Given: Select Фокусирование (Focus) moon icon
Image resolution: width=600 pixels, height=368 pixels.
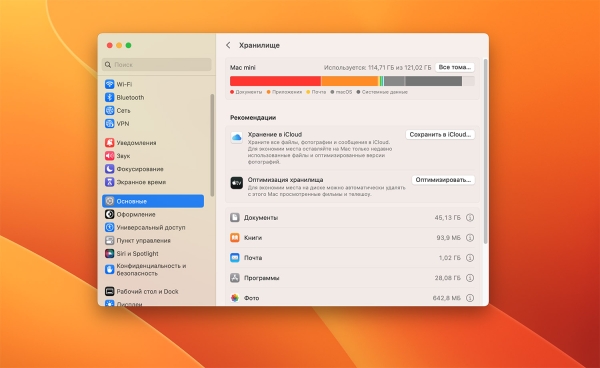Looking at the screenshot, I should pos(109,169).
